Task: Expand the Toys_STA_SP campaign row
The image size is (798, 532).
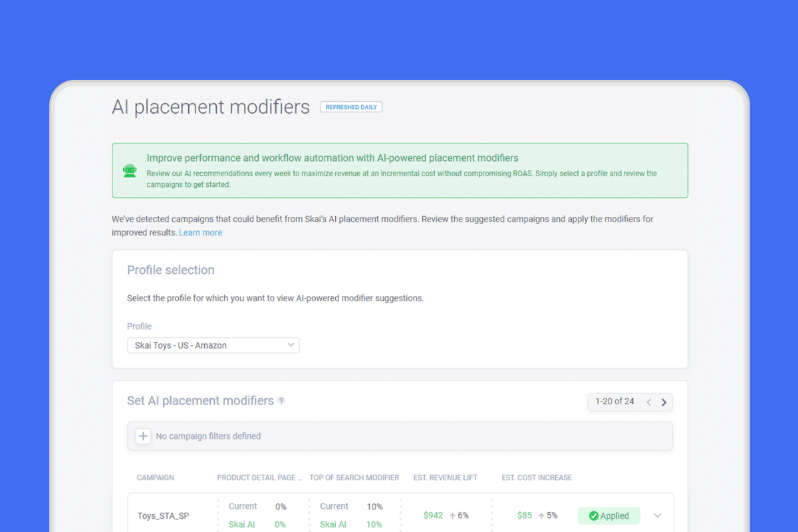Action: [x=657, y=515]
